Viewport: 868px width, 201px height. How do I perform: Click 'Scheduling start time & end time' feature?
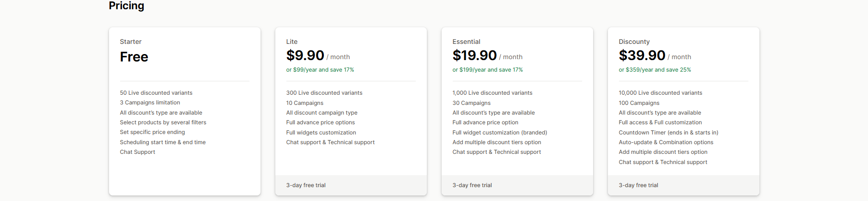click(163, 142)
